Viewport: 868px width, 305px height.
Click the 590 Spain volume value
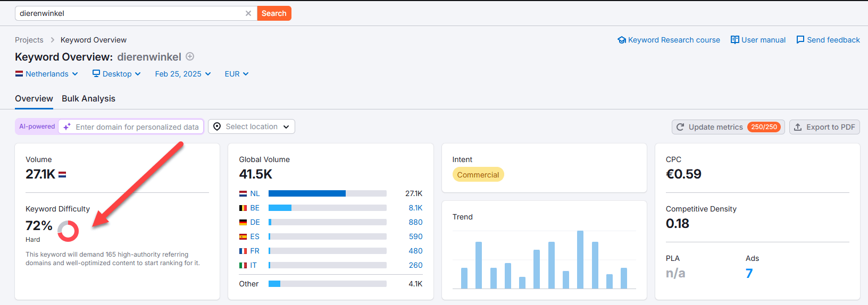(415, 236)
